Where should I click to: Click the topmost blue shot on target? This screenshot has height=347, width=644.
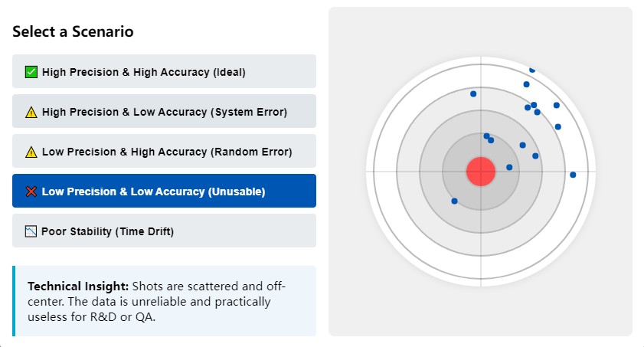tap(532, 70)
